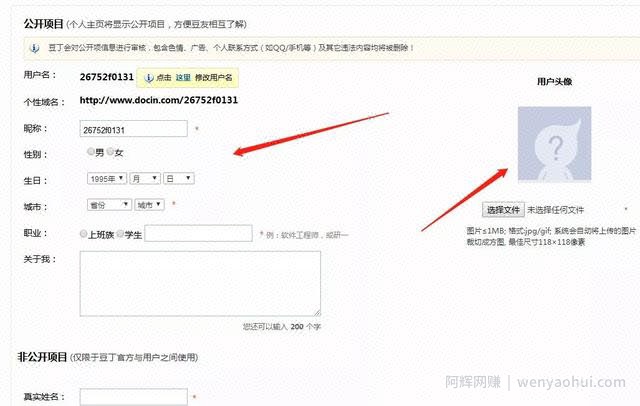Click the 选择文件 upload button

503,210
